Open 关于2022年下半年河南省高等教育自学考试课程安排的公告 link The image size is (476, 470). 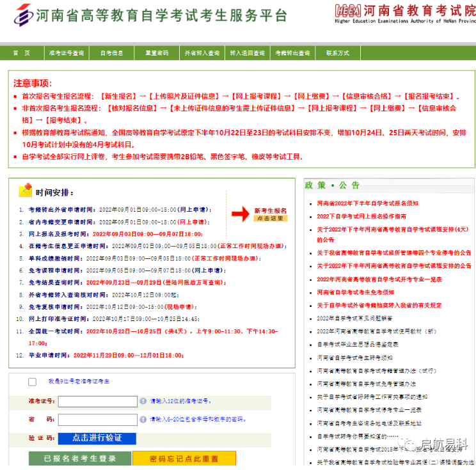(x=394, y=266)
